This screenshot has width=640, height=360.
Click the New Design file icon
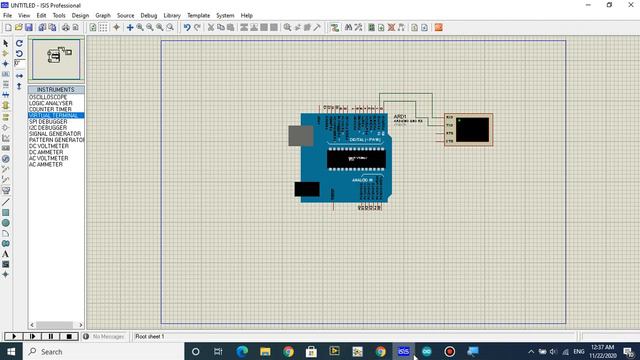point(8,27)
